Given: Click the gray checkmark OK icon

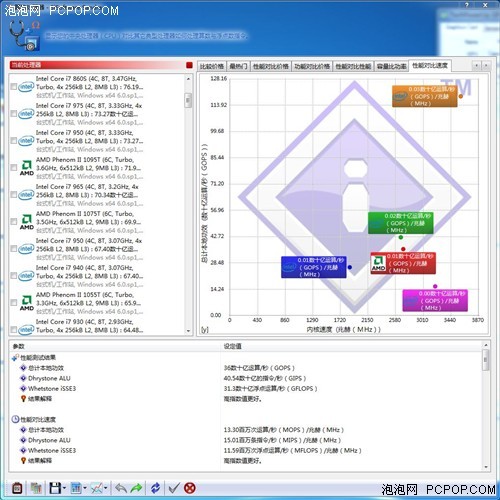Looking at the screenshot, I should tap(174, 488).
